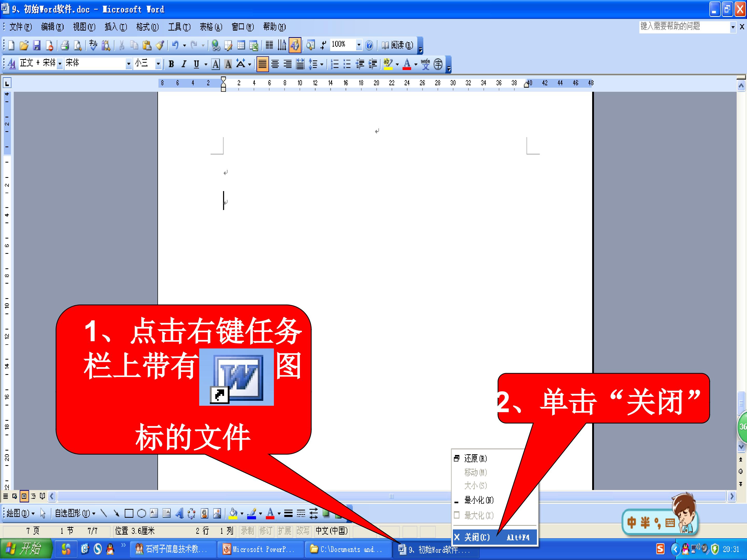Click the Undo arrow icon

click(x=175, y=45)
